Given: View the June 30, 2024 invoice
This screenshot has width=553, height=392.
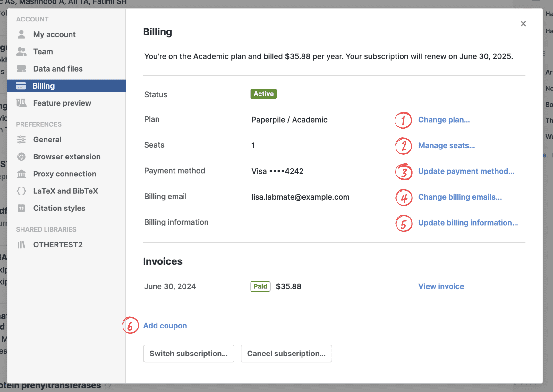Looking at the screenshot, I should 441,286.
